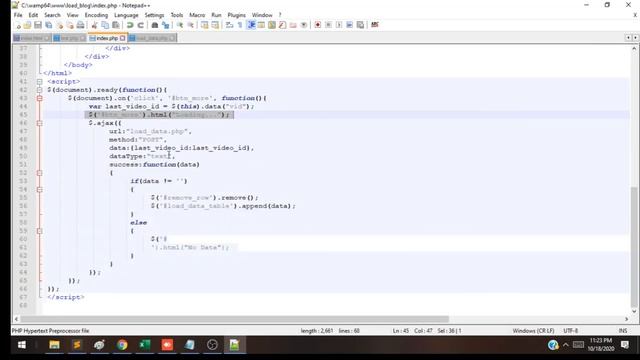Open Replace dialog from toolbar
The height and width of the screenshot is (360, 640).
point(165,25)
